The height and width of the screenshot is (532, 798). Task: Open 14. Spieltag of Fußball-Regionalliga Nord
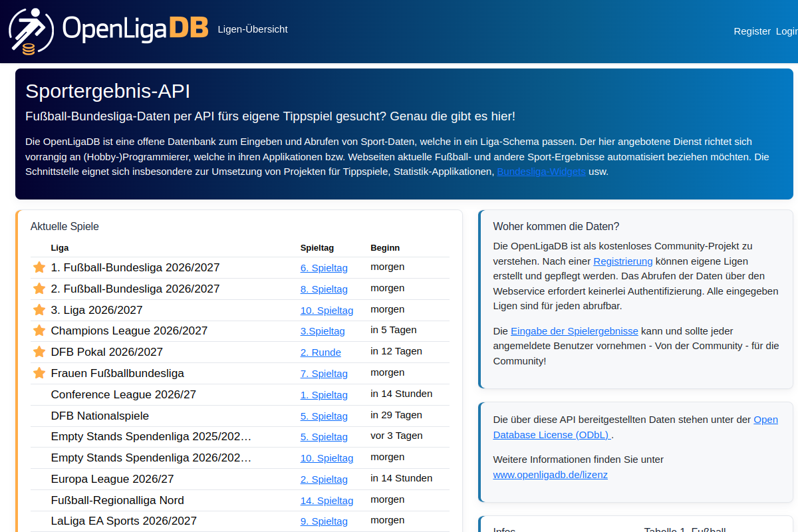point(327,501)
